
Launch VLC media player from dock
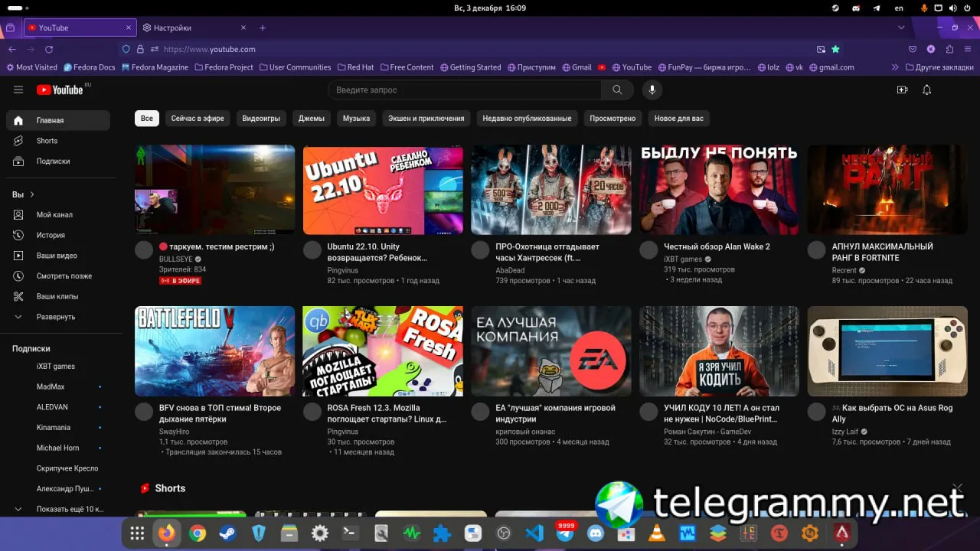click(x=657, y=533)
